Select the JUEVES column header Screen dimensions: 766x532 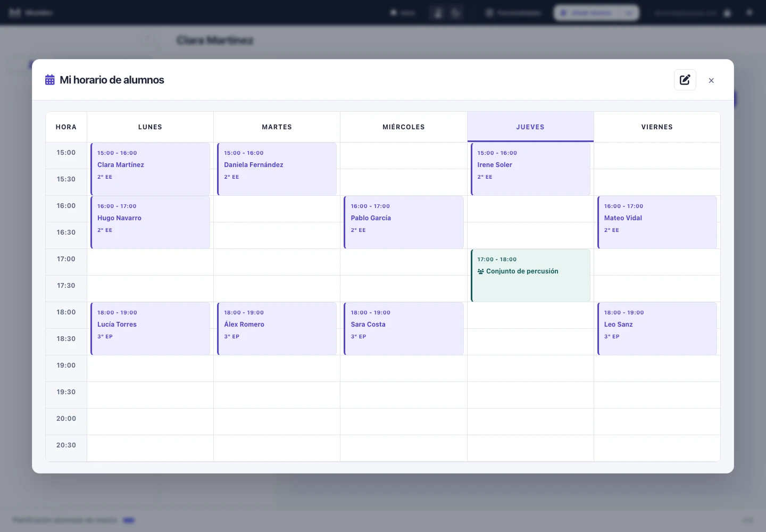(x=530, y=127)
